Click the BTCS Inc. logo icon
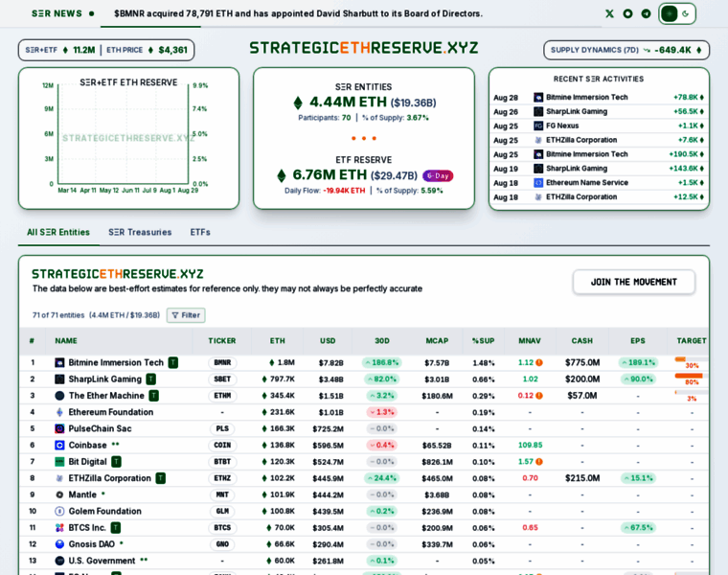The height and width of the screenshot is (575, 728). (59, 528)
